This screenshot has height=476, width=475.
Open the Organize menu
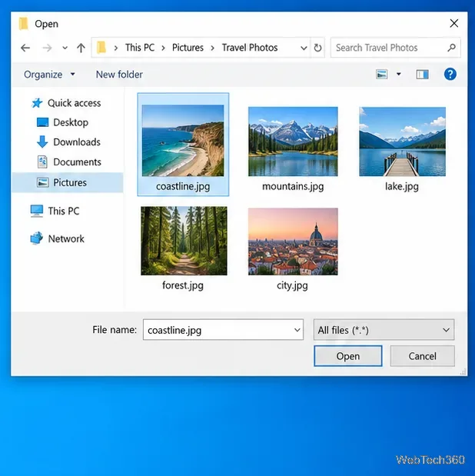[49, 75]
